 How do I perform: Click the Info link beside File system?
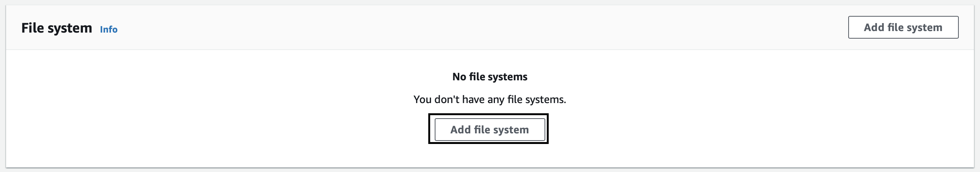point(108,29)
